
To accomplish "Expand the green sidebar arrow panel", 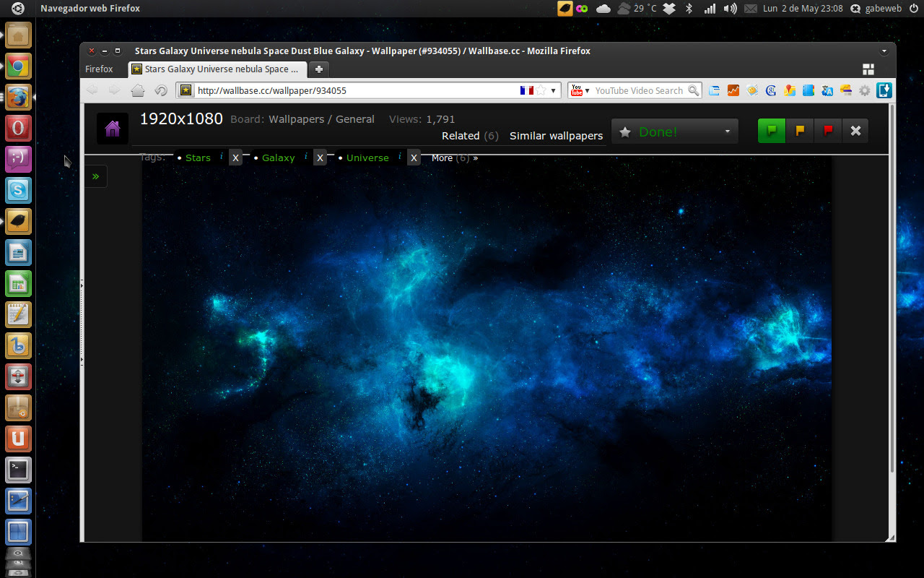I will (x=96, y=176).
